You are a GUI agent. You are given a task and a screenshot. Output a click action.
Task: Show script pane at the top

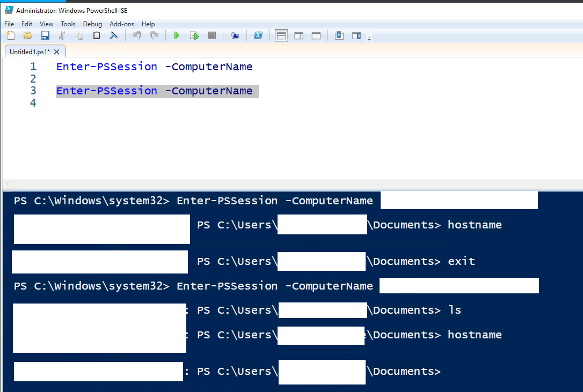coord(281,36)
